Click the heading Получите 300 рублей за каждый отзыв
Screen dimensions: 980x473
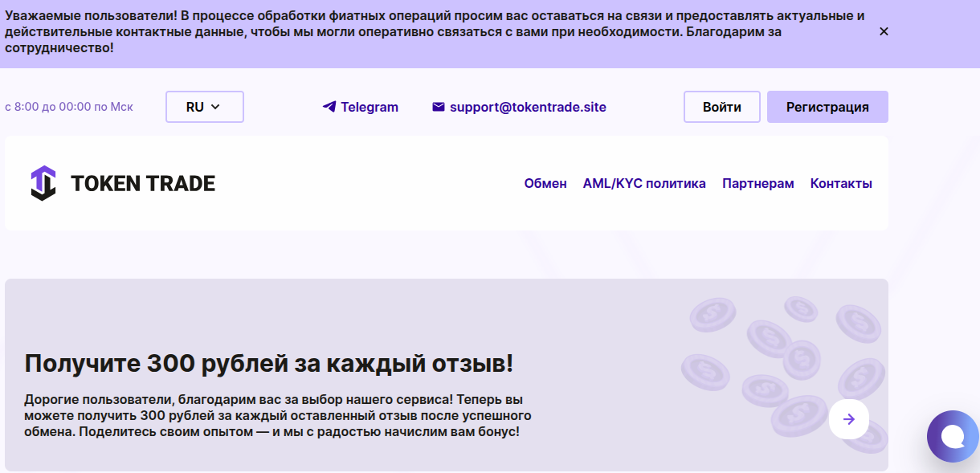268,364
